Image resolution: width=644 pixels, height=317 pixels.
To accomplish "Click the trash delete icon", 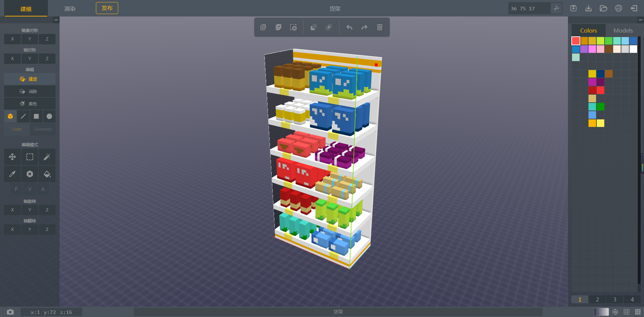I will coord(380,27).
